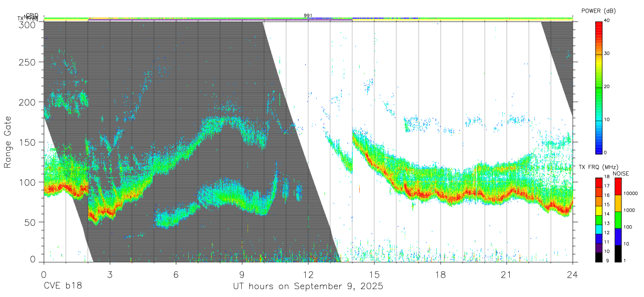Image resolution: width=644 pixels, height=297 pixels.
Task: Click the UT hours on September 9, 2025 title
Action: click(x=308, y=287)
